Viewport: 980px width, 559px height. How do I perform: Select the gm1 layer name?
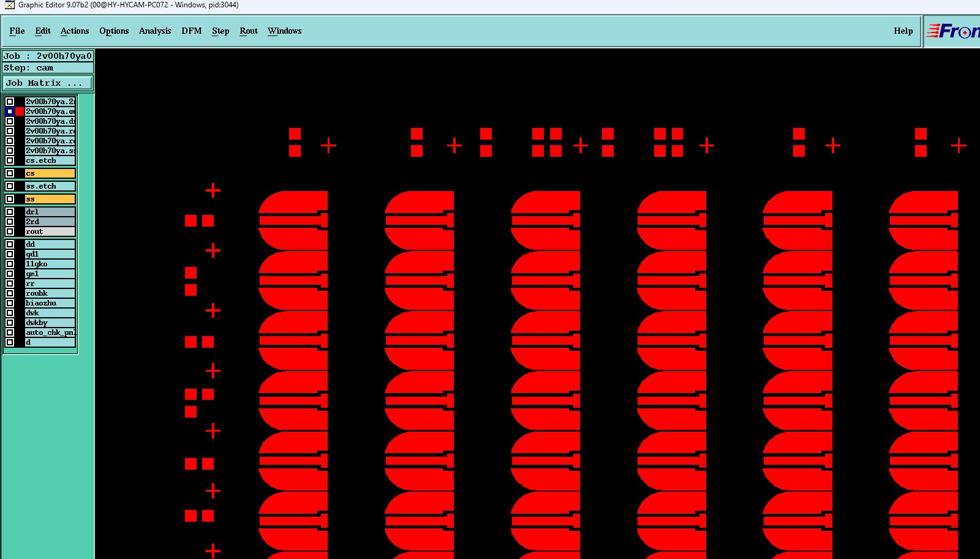pos(50,274)
